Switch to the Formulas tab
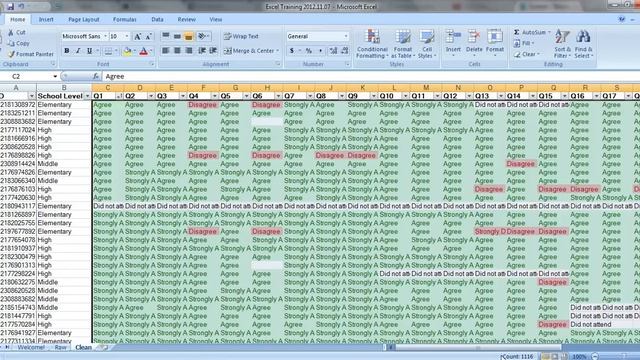This screenshot has width=640, height=360. 124,20
